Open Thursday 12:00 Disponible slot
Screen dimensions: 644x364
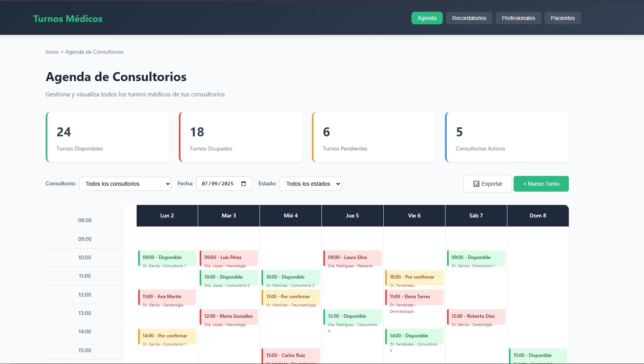pyautogui.click(x=353, y=317)
